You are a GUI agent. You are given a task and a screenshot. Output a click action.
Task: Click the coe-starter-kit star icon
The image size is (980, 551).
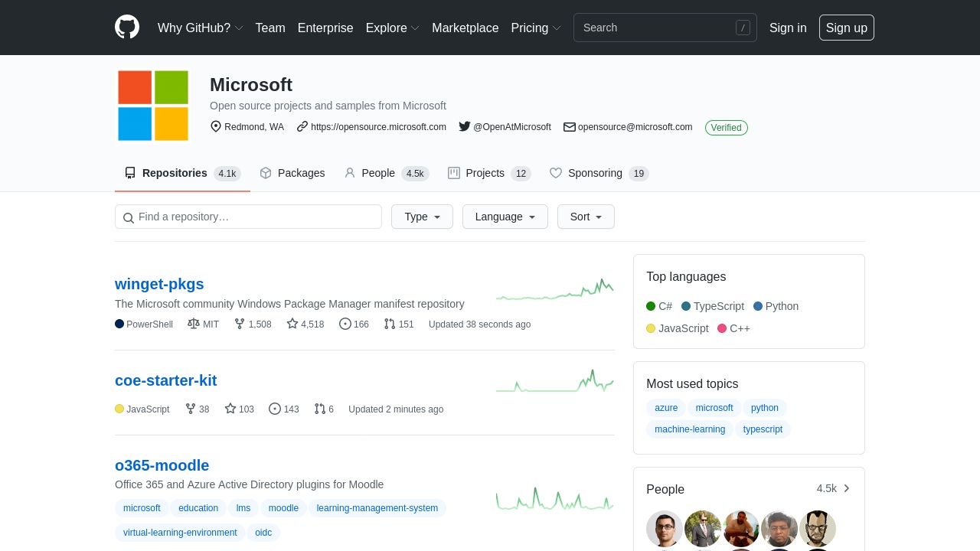[x=230, y=409]
